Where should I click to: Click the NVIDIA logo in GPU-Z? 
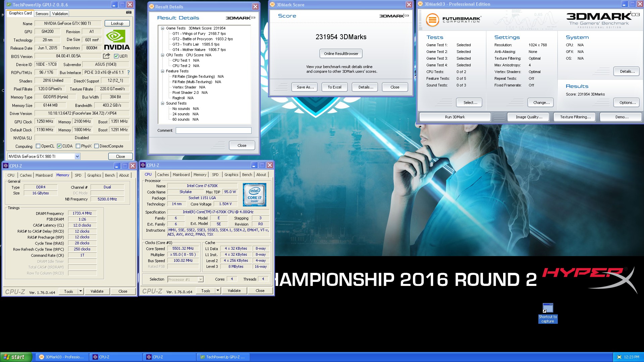(x=117, y=40)
